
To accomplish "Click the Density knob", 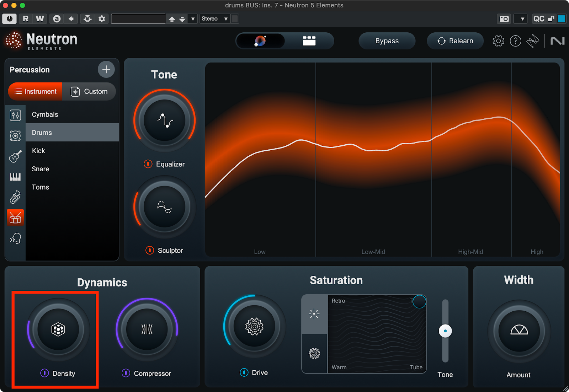I will 58,329.
